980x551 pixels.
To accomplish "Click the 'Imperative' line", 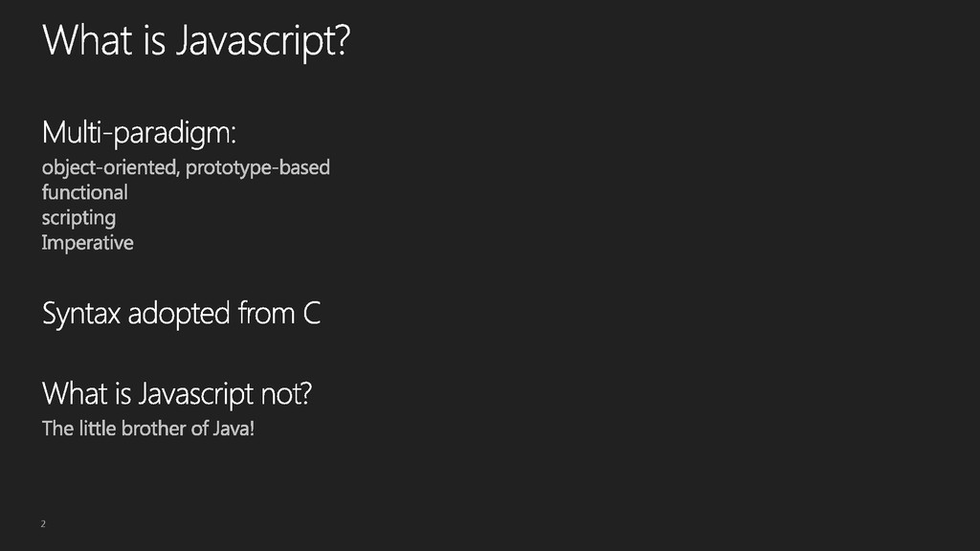I will pos(87,243).
